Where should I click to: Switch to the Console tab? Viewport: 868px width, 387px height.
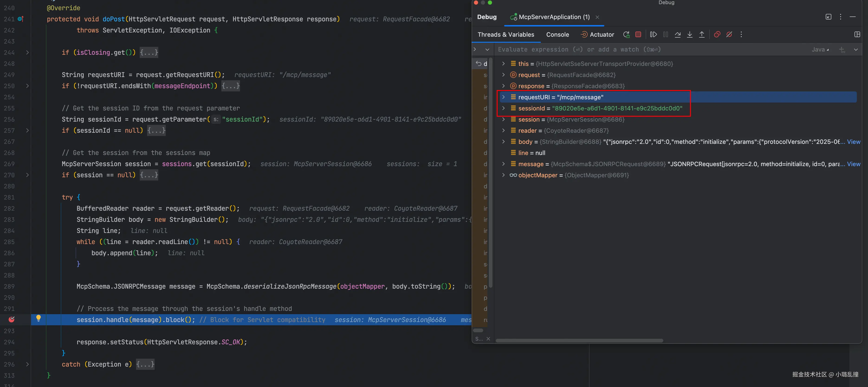[557, 34]
